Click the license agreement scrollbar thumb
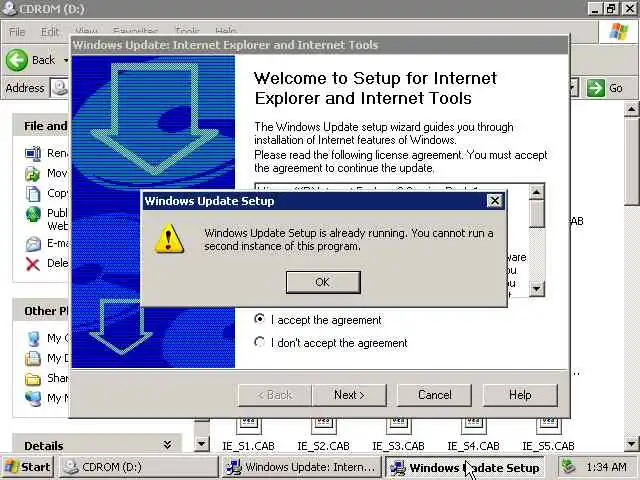Screen dimensions: 640x480 point(536,213)
